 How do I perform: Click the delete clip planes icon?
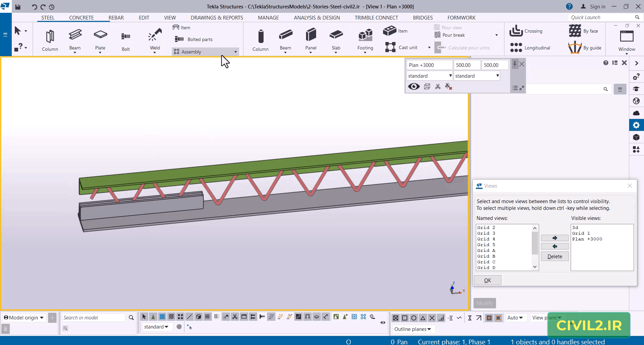pos(448,87)
